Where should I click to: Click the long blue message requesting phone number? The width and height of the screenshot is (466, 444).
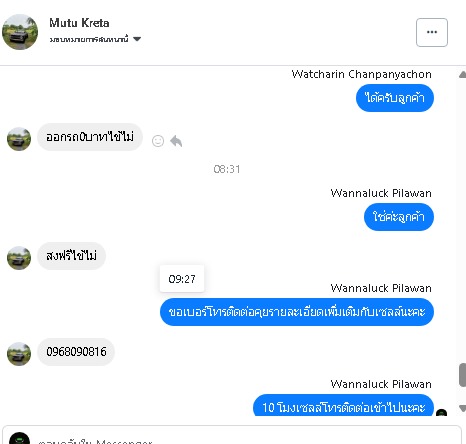pos(297,312)
